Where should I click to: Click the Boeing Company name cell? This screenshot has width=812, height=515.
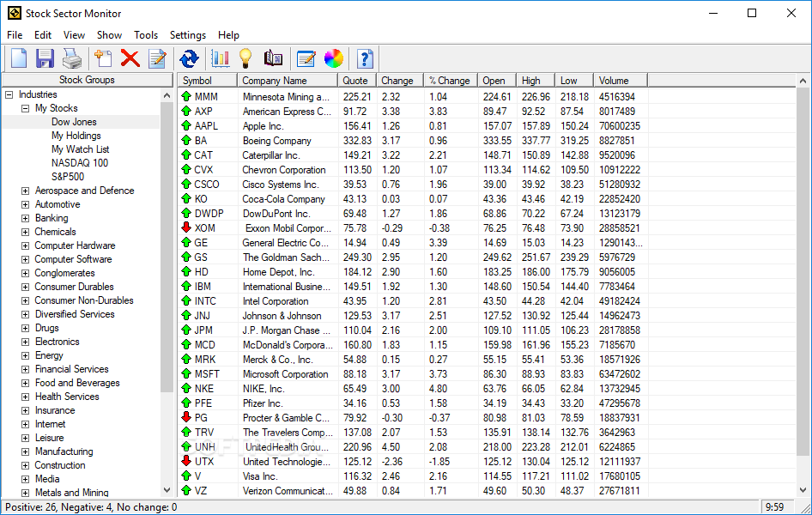pyautogui.click(x=277, y=141)
